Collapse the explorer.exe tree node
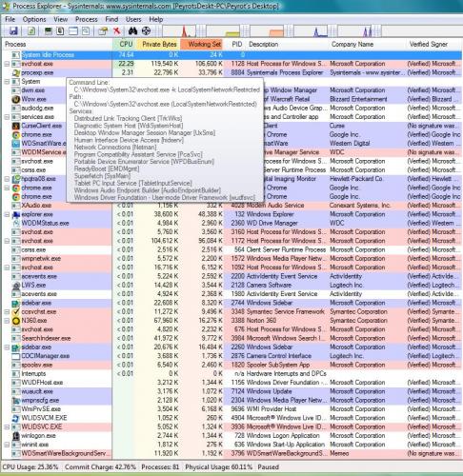 (7, 214)
